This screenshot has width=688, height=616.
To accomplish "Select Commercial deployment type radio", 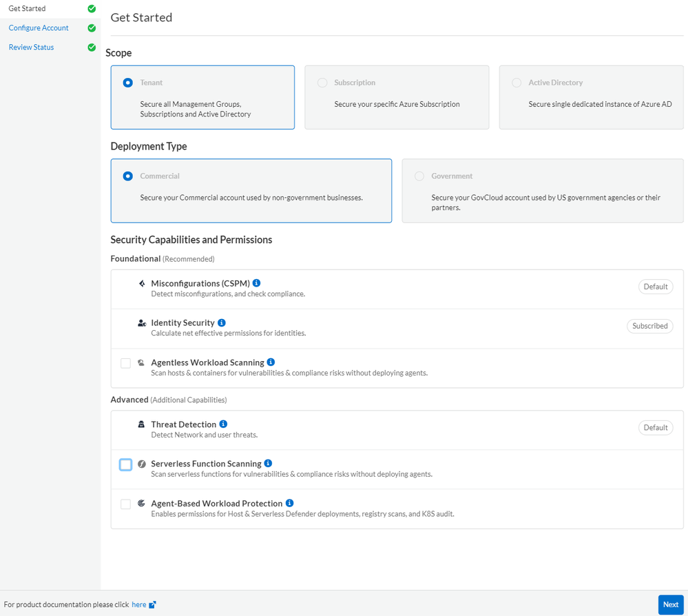I will point(128,176).
